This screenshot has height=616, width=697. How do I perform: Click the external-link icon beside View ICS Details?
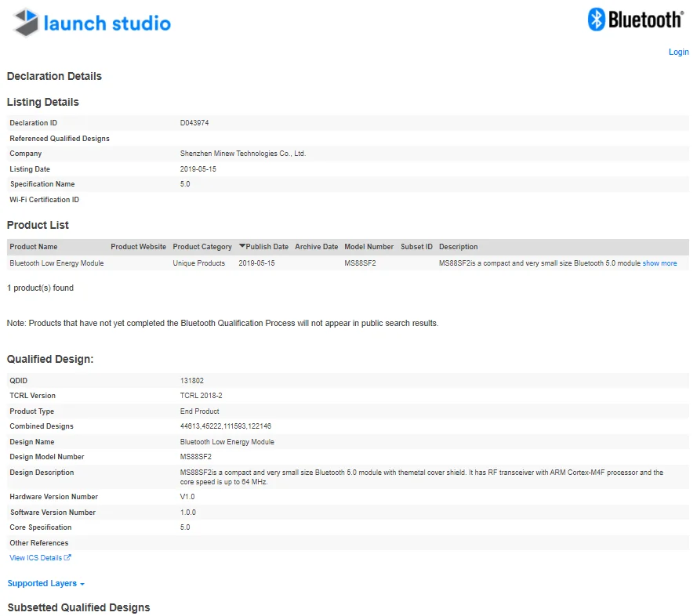(67, 557)
